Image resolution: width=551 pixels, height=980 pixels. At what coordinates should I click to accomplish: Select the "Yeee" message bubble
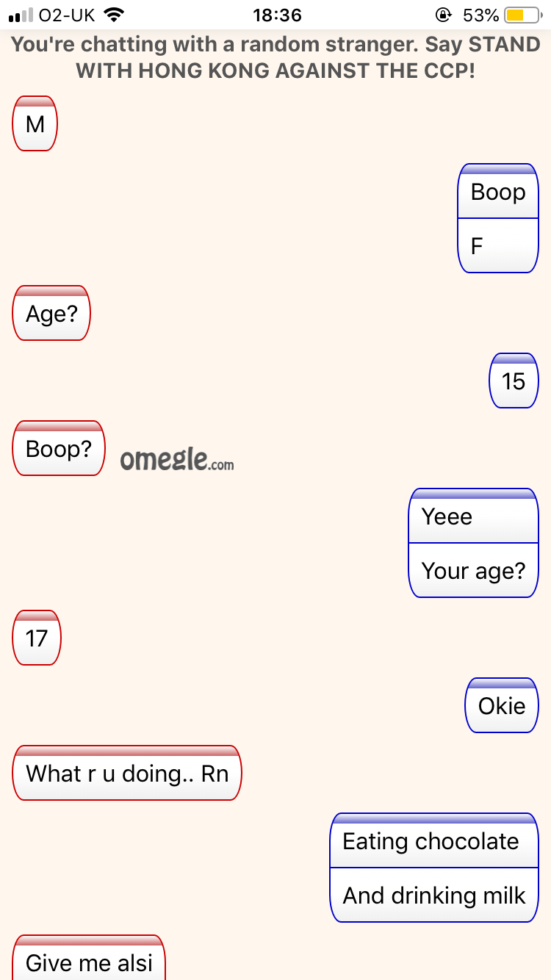coord(474,516)
